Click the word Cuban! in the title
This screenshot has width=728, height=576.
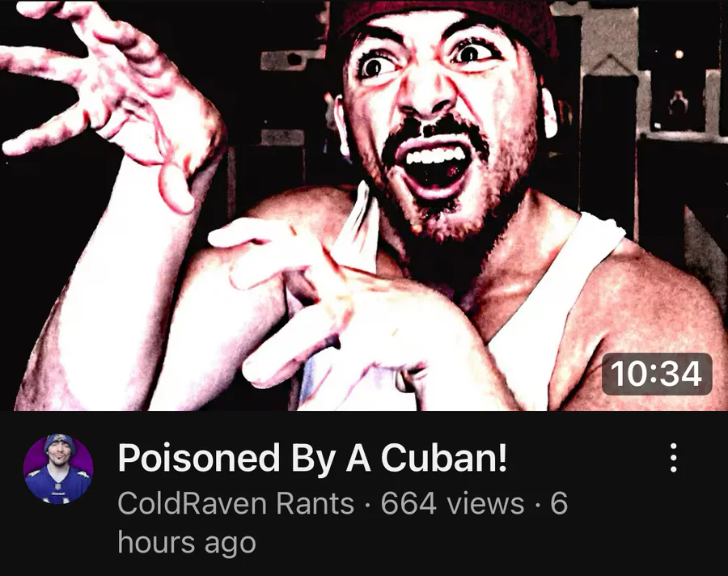(444, 458)
